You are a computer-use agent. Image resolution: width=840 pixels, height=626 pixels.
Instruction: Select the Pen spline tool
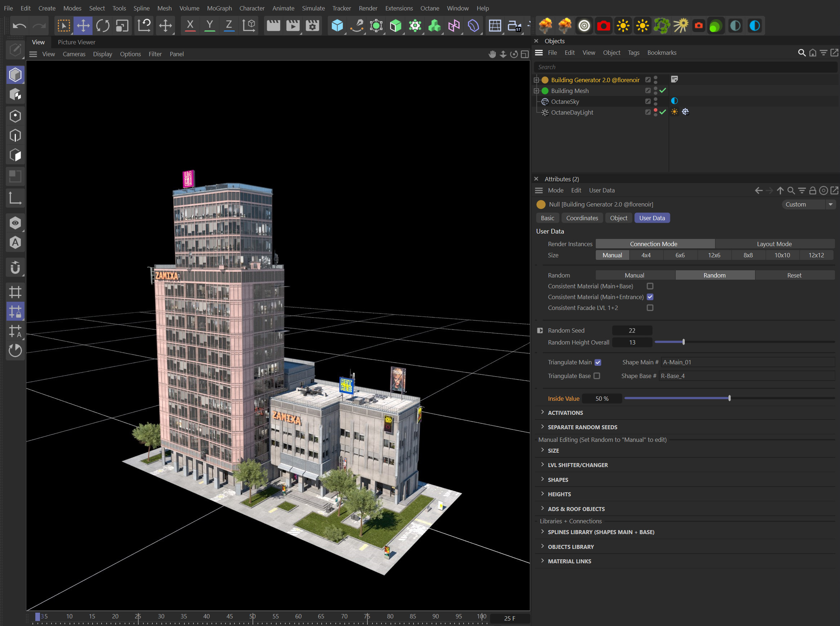(x=356, y=25)
